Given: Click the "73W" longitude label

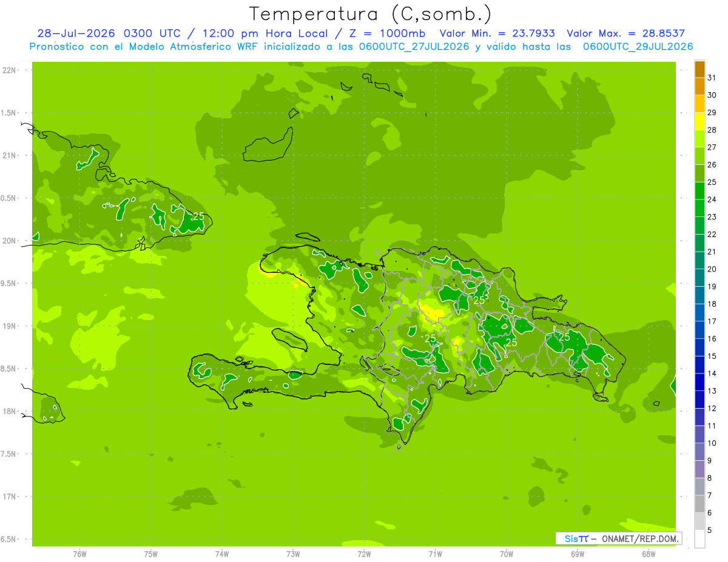Looking at the screenshot, I should (293, 554).
